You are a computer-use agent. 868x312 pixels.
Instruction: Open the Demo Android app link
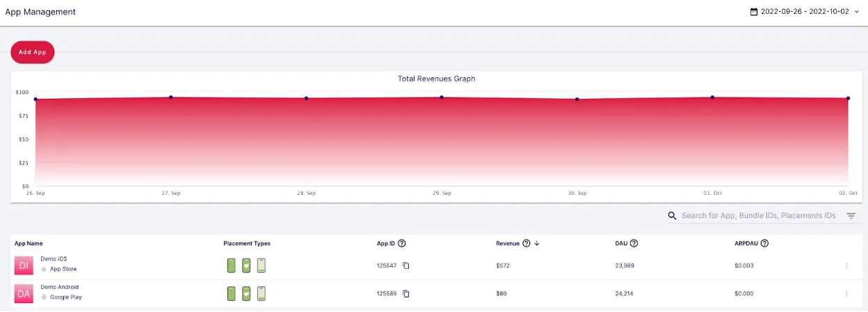[x=59, y=287]
